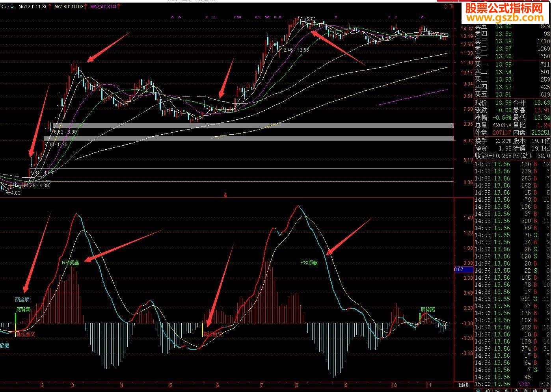This screenshot has height=392, width=551.
Task: Click the right RSI顶离 signal label near month 8
Action: [x=309, y=263]
